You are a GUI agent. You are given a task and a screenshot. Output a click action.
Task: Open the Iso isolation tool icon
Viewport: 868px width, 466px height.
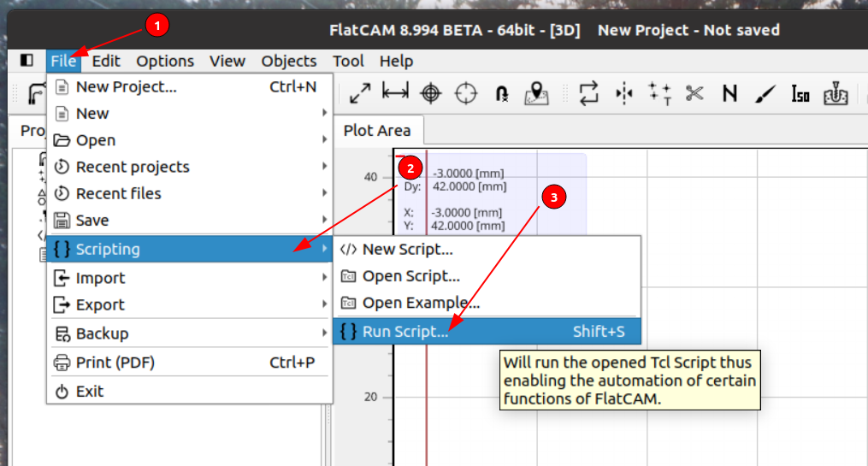pyautogui.click(x=800, y=93)
